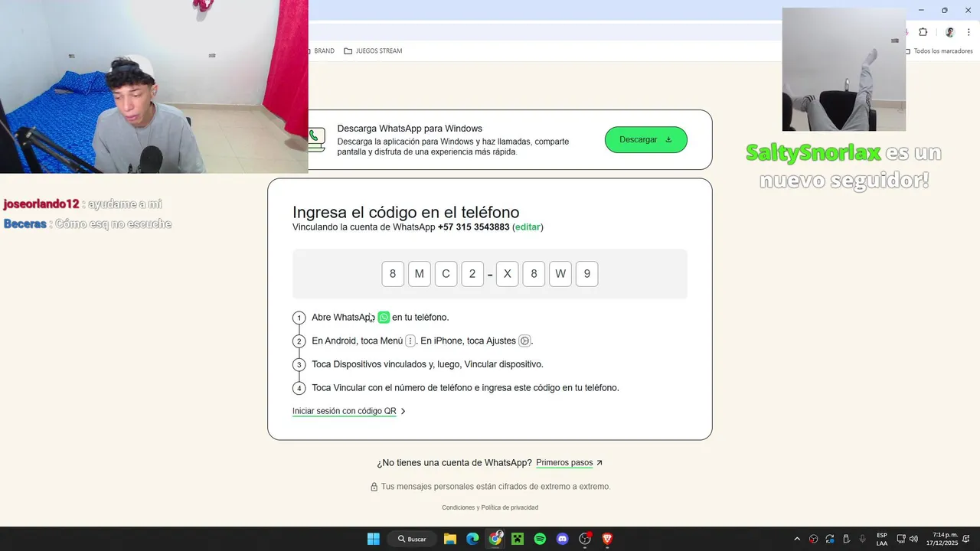980x551 pixels.
Task: Click the SaltySnorlax new follower alert
Action: click(844, 166)
